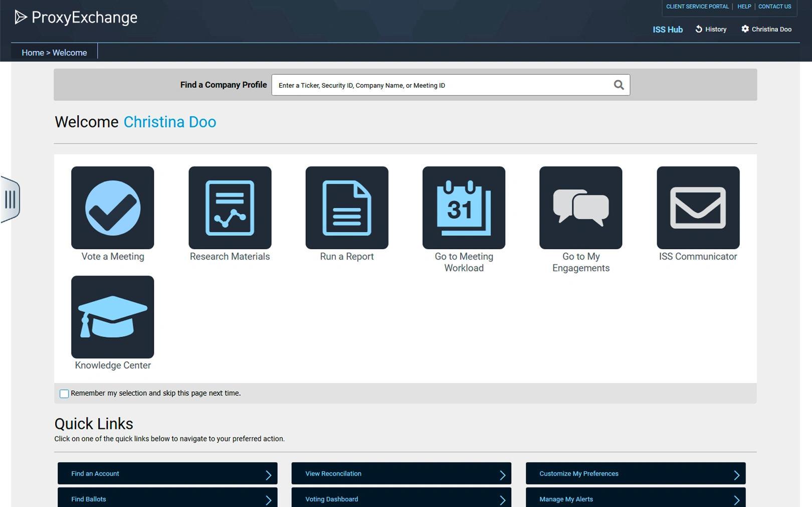
Task: Click the Find an Account chevron arrow
Action: tap(269, 474)
